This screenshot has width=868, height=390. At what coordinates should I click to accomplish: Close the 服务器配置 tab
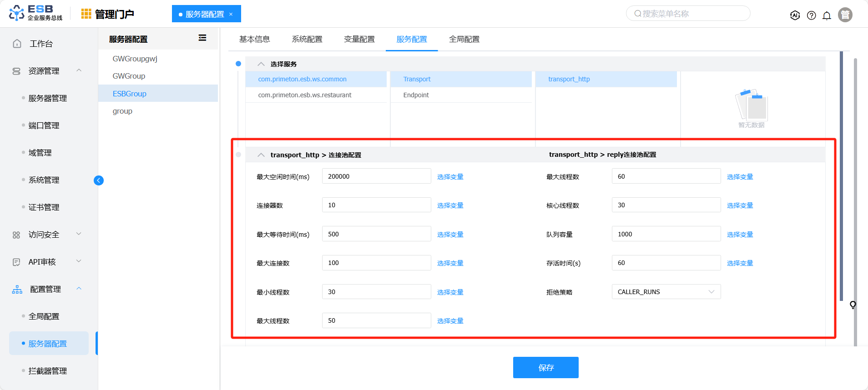click(x=231, y=14)
